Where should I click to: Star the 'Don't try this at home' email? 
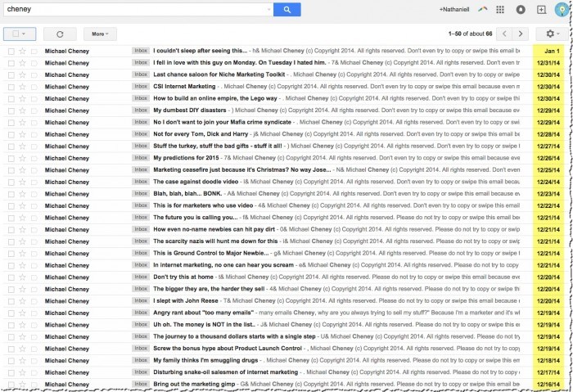(22, 277)
